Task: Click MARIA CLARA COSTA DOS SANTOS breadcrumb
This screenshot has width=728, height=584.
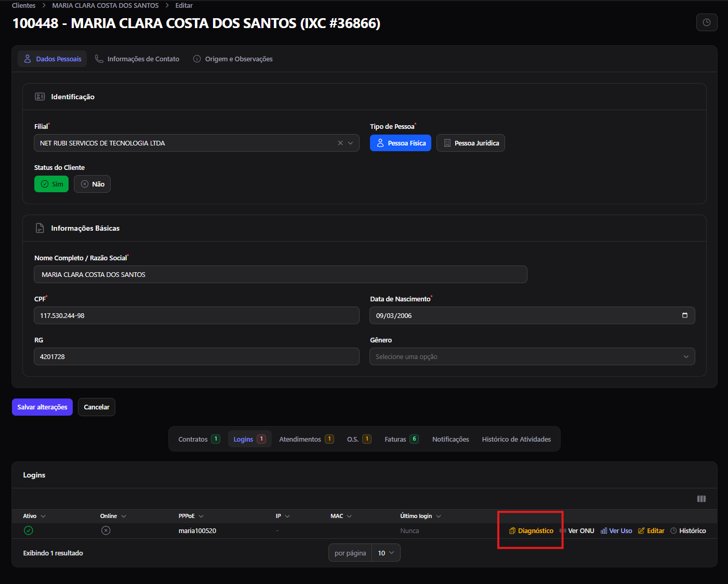Action: coord(105,5)
